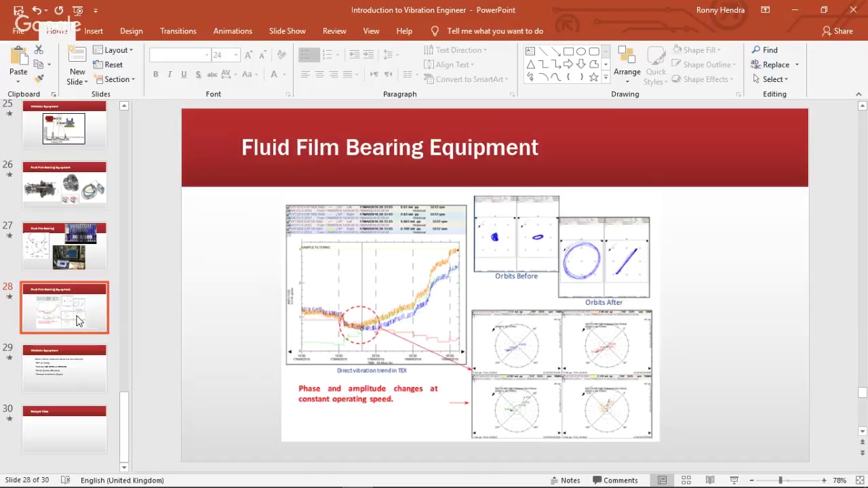This screenshot has height=488, width=868.
Task: Decrease font size with small A
Action: pos(262,55)
